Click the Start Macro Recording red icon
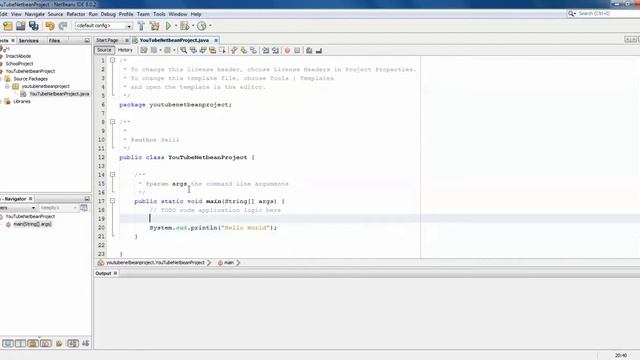This screenshot has width=640, height=360. pyautogui.click(x=287, y=50)
